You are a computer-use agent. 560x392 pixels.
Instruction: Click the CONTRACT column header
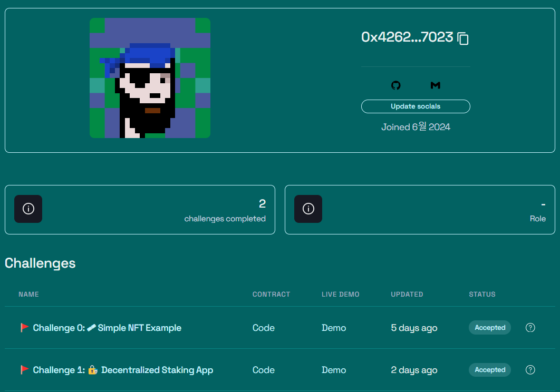pos(271,294)
